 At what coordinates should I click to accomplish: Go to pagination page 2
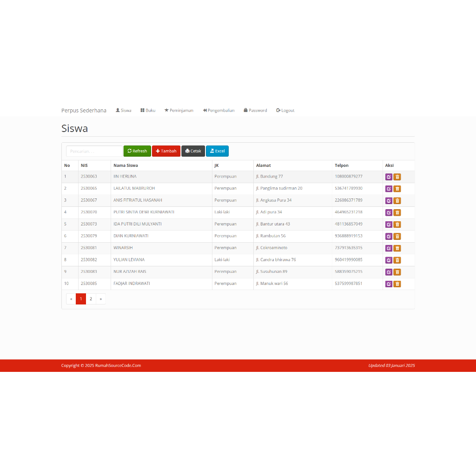coord(91,299)
